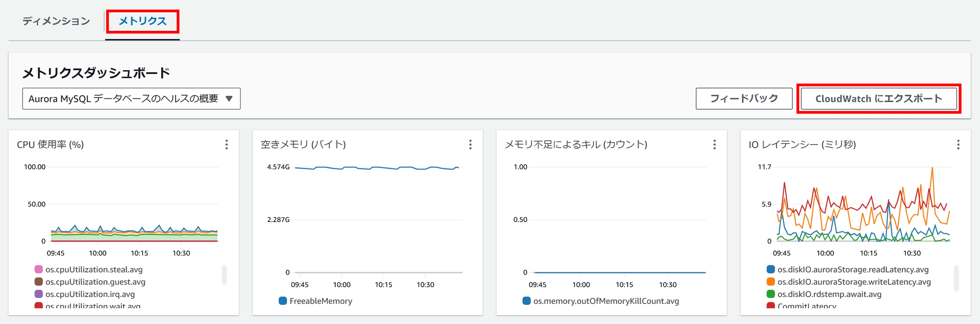
Task: Open the 空きメモリ chart options menu
Action: (x=470, y=145)
